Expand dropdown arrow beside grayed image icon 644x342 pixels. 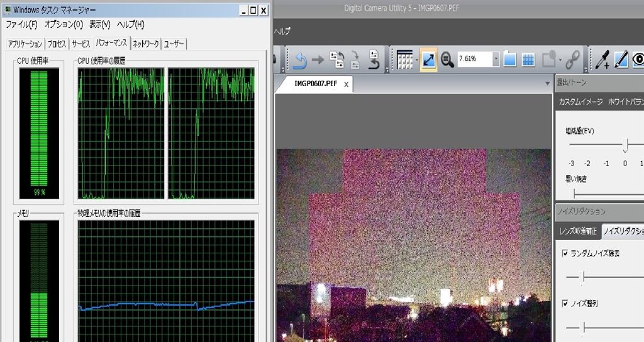tap(560, 60)
